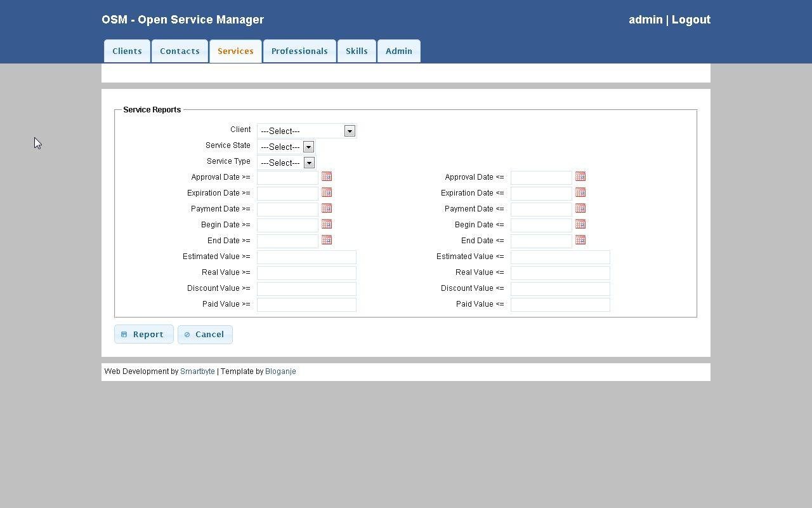Cancel the report form

tap(205, 334)
